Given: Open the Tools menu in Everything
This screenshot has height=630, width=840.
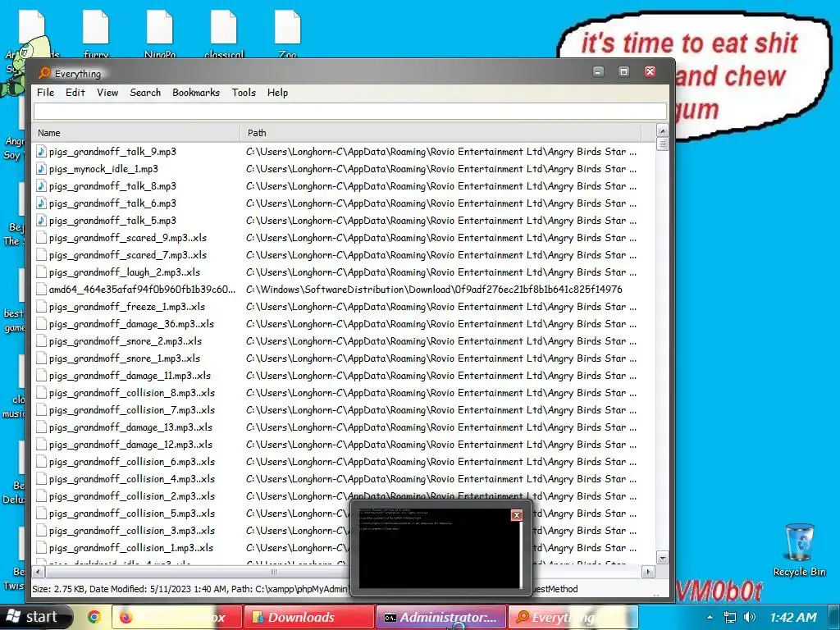Looking at the screenshot, I should pyautogui.click(x=244, y=92).
